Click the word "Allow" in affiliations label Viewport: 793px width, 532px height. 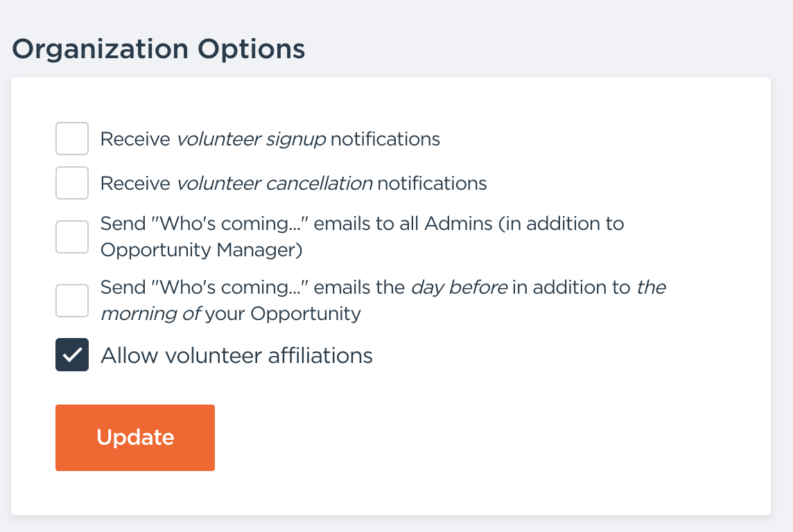(x=130, y=355)
